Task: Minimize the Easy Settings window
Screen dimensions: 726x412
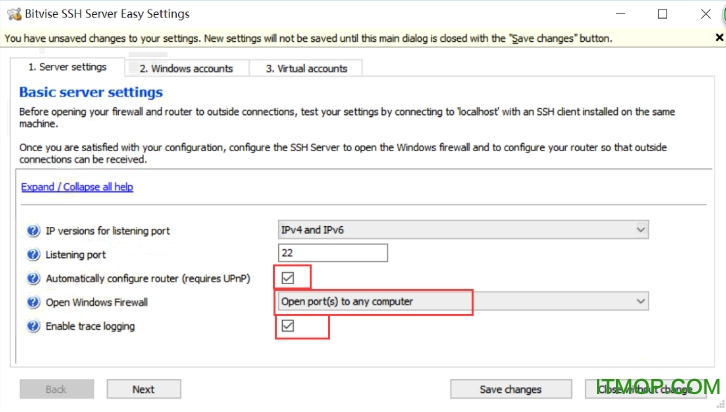Action: pyautogui.click(x=616, y=14)
